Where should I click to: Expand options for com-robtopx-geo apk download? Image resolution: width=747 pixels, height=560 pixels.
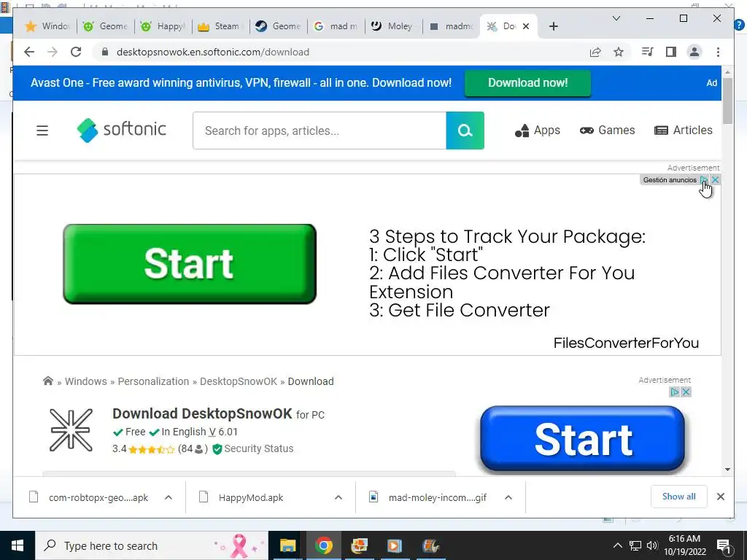pyautogui.click(x=169, y=497)
